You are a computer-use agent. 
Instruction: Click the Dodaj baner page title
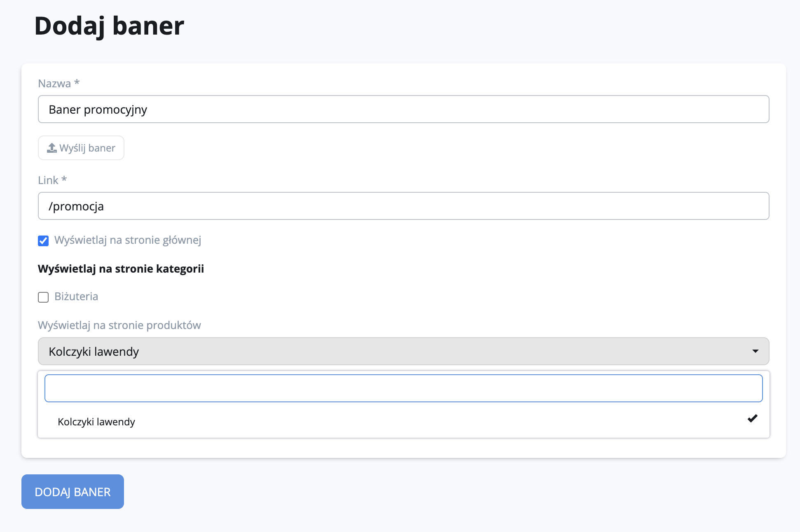109,26
